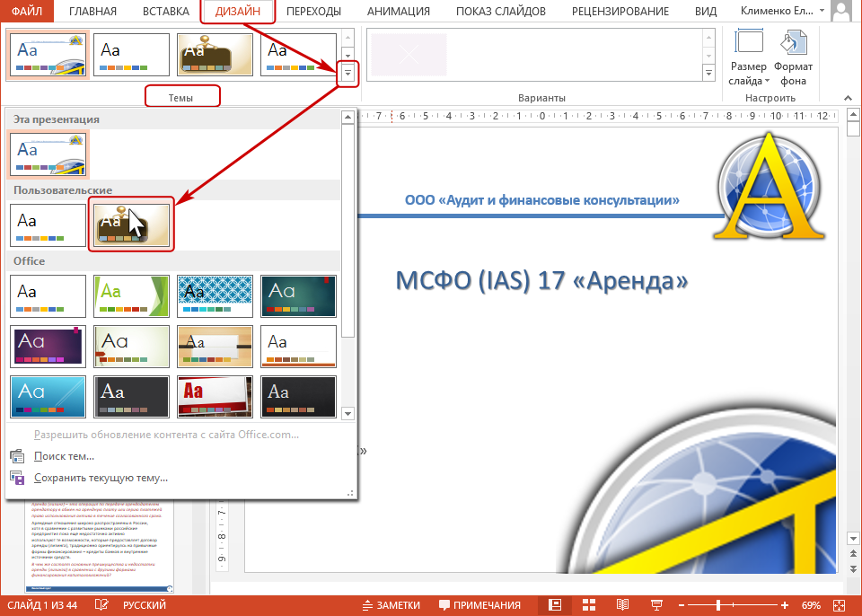
Task: Expand the themes gallery More arrow
Action: 347,73
